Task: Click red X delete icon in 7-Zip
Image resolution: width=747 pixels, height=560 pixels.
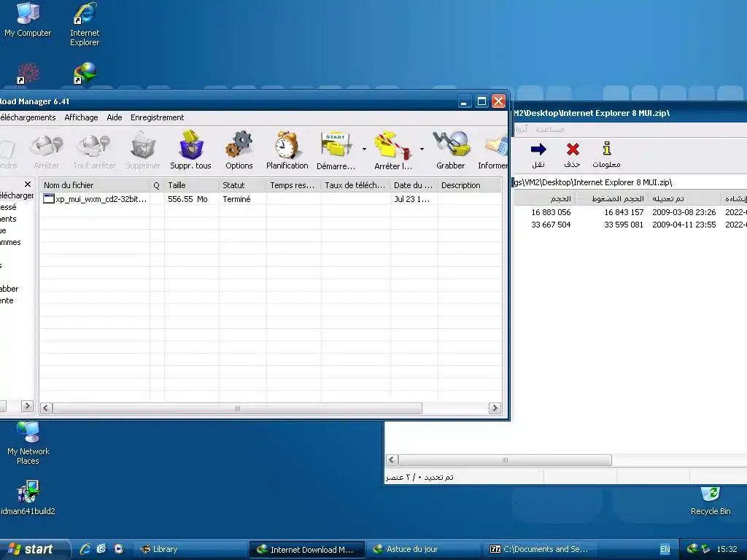Action: (572, 155)
